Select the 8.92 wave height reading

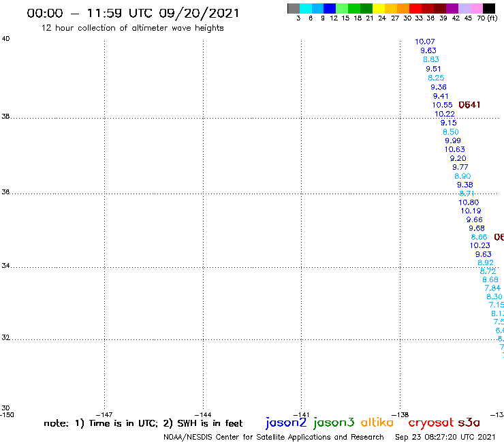tap(486, 263)
